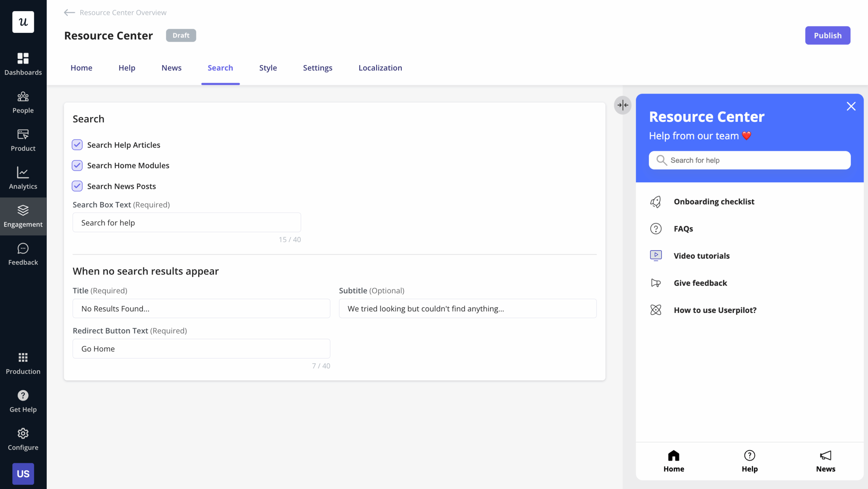This screenshot has width=868, height=489.
Task: Open the US workspace switcher
Action: 23,473
